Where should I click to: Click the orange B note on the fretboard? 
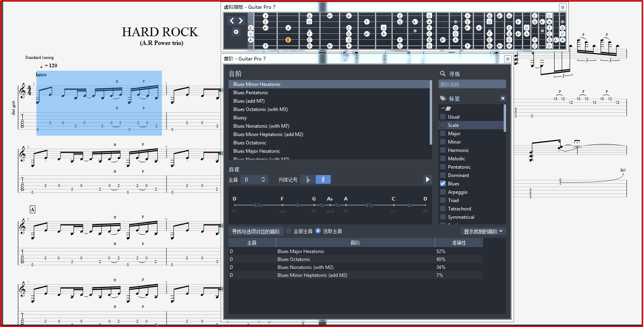288,40
